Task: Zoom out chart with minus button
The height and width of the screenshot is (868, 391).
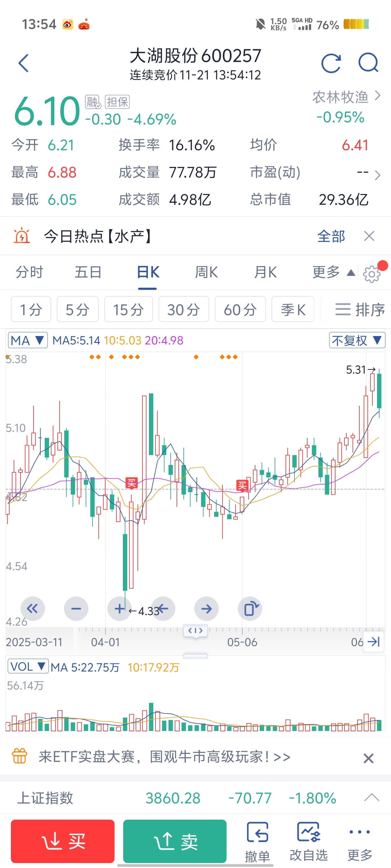Action: [76, 609]
